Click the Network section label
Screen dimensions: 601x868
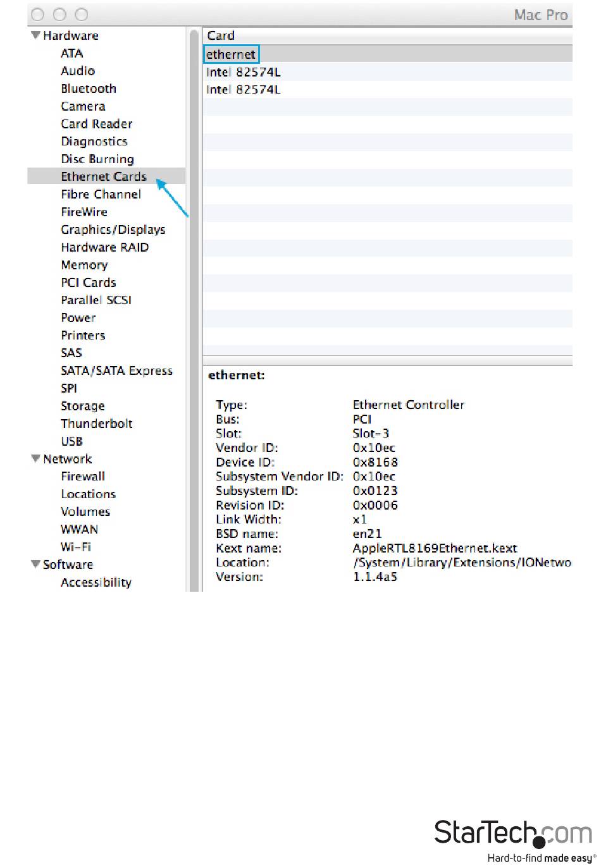68,458
